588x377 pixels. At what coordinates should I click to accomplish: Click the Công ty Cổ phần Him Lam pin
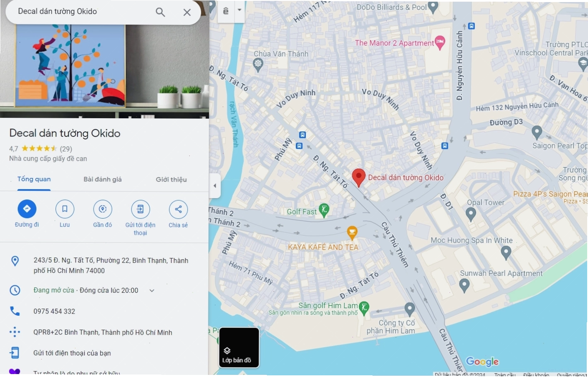point(410,309)
